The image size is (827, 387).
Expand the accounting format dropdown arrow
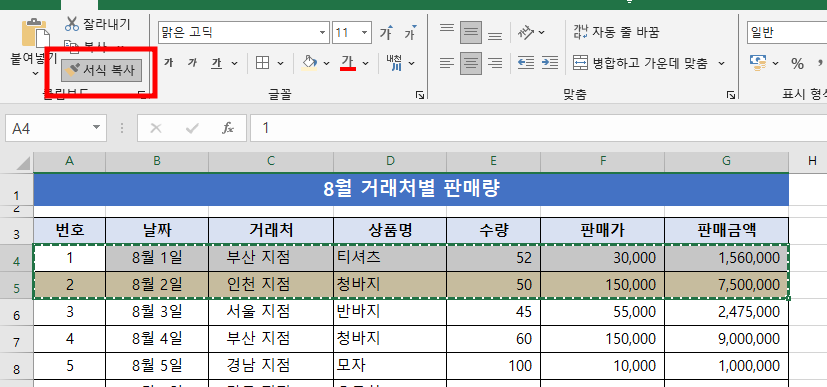pyautogui.click(x=775, y=64)
